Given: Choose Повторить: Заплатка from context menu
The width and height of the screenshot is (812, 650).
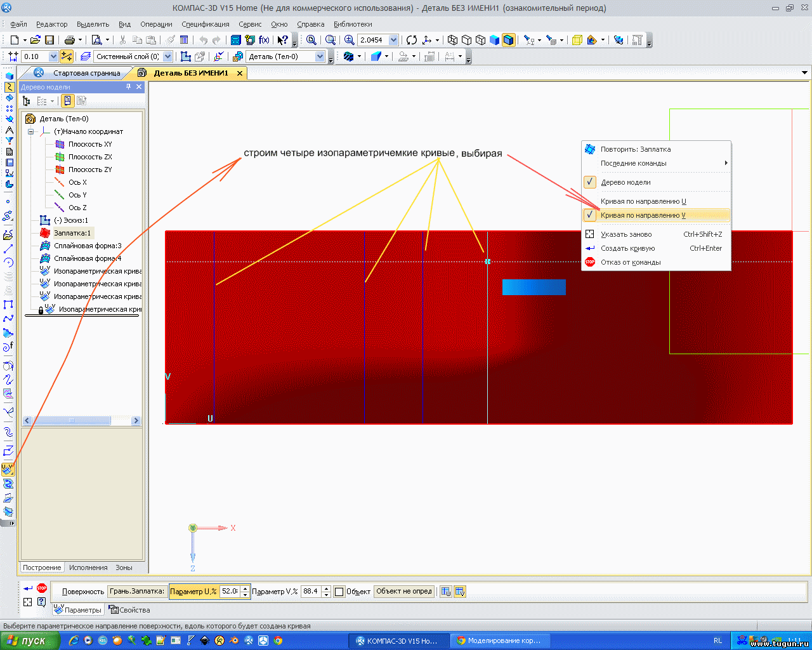Looking at the screenshot, I should (x=656, y=149).
